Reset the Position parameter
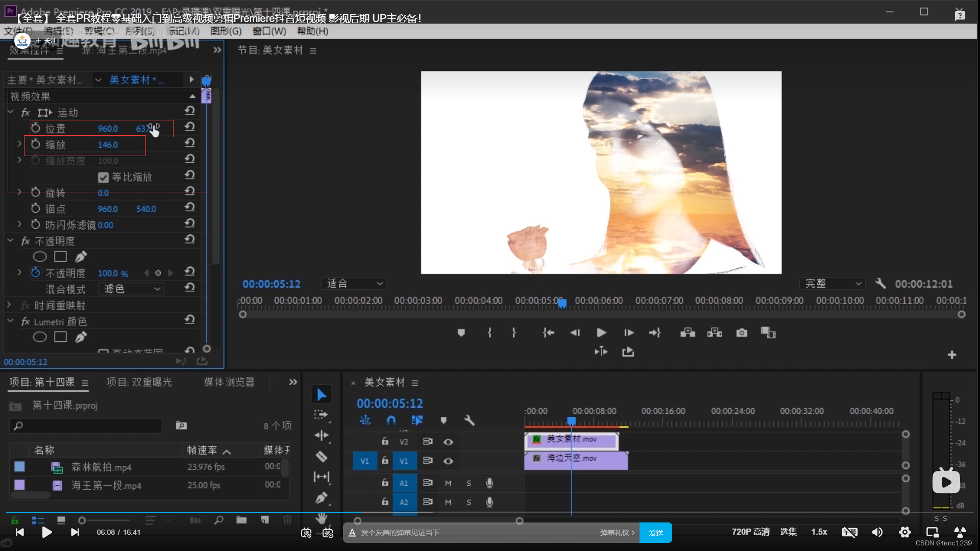The image size is (980, 551). click(x=190, y=127)
